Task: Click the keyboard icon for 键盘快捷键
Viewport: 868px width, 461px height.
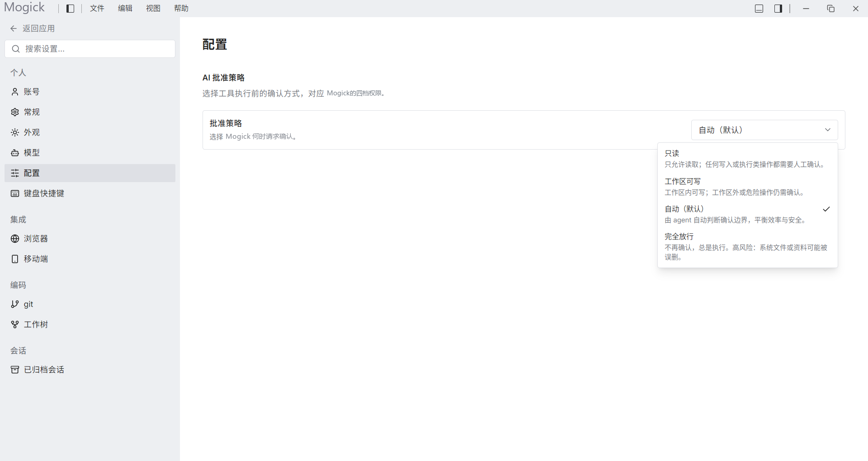Action: tap(15, 193)
